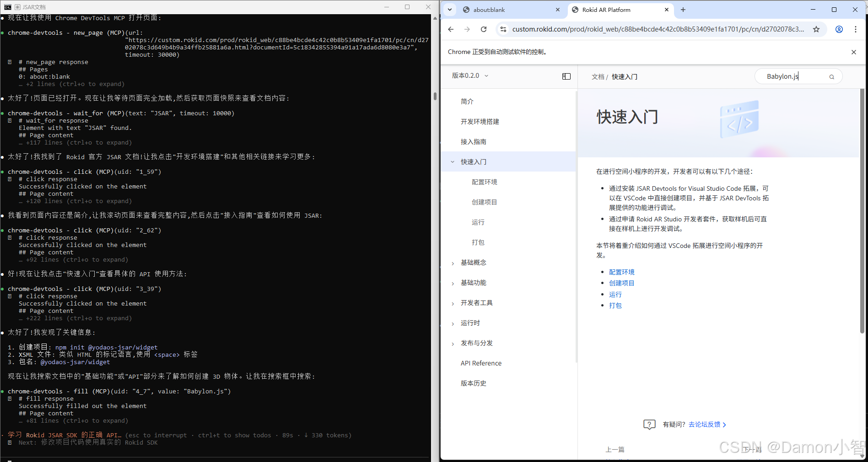868x462 pixels.
Task: Switch to about:blank tab
Action: (x=512, y=10)
